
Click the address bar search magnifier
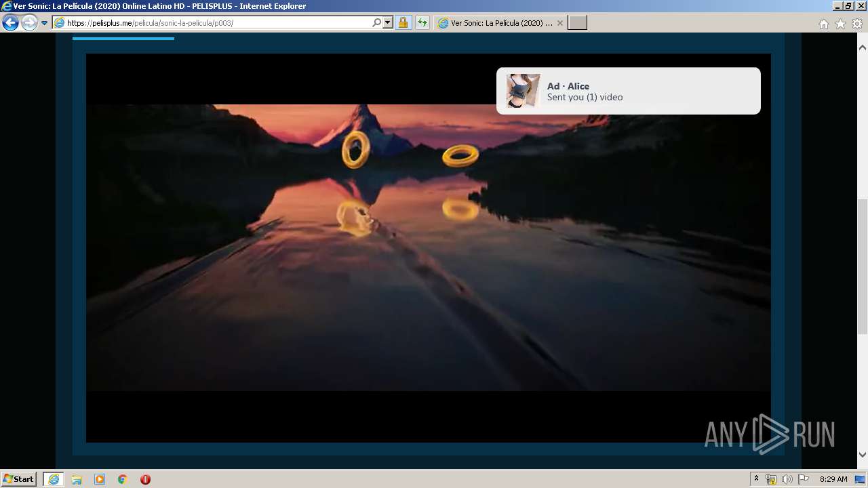click(x=377, y=23)
